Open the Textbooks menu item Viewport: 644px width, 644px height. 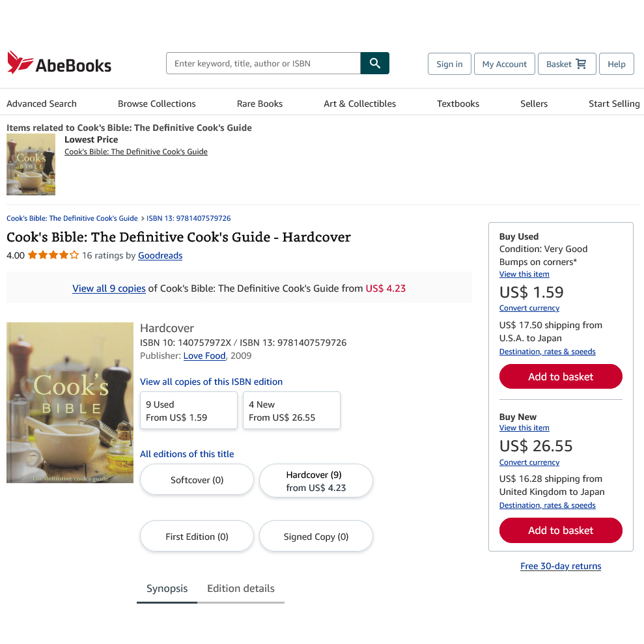(x=458, y=104)
